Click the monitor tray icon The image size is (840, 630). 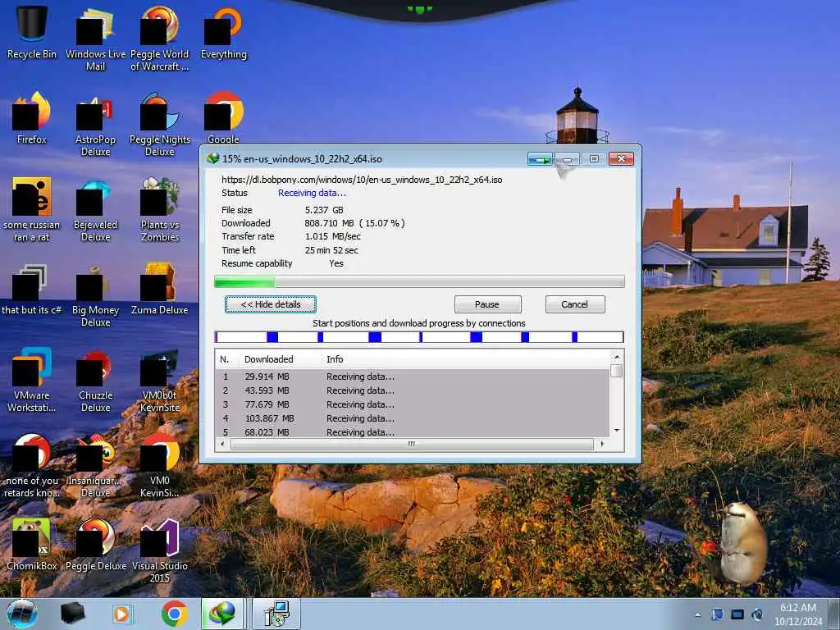pos(737,614)
